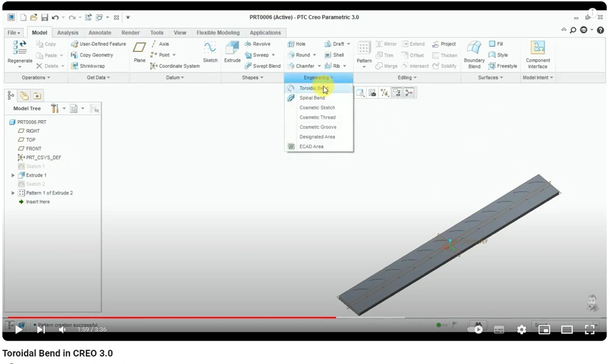Choose the Swept Blend tool

pos(262,66)
